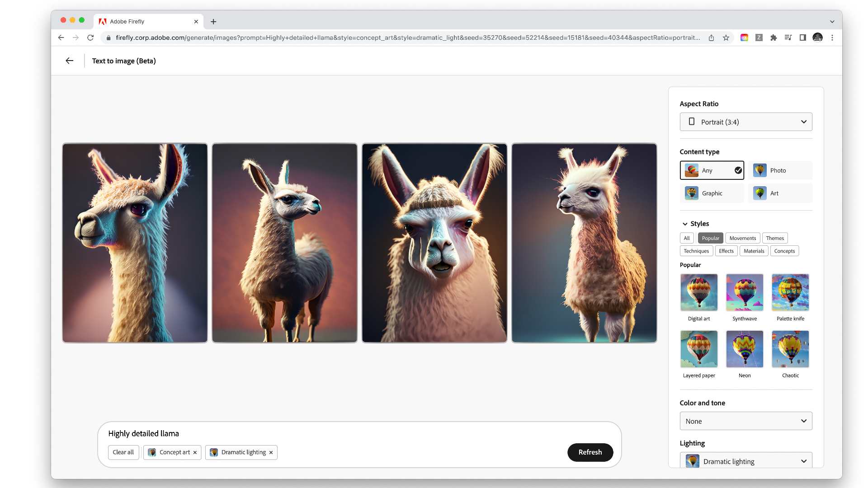Apply the Digital art style thumbnail
The height and width of the screenshot is (488, 868).
(699, 292)
